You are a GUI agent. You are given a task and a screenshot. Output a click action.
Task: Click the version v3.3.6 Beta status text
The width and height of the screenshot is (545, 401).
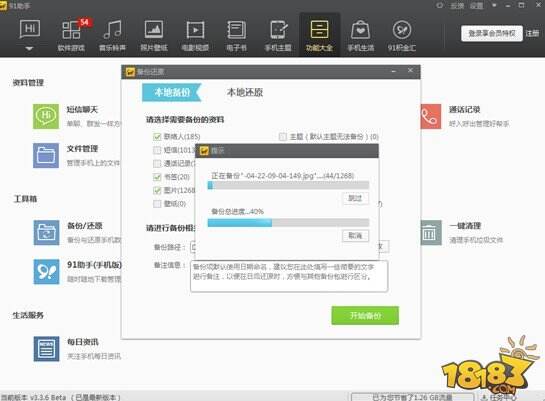point(60,397)
